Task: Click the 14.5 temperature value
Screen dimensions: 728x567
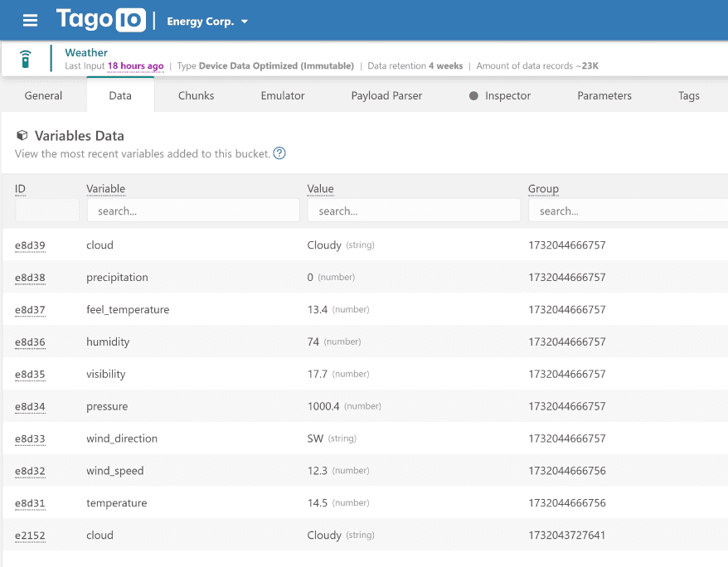Action: point(317,503)
